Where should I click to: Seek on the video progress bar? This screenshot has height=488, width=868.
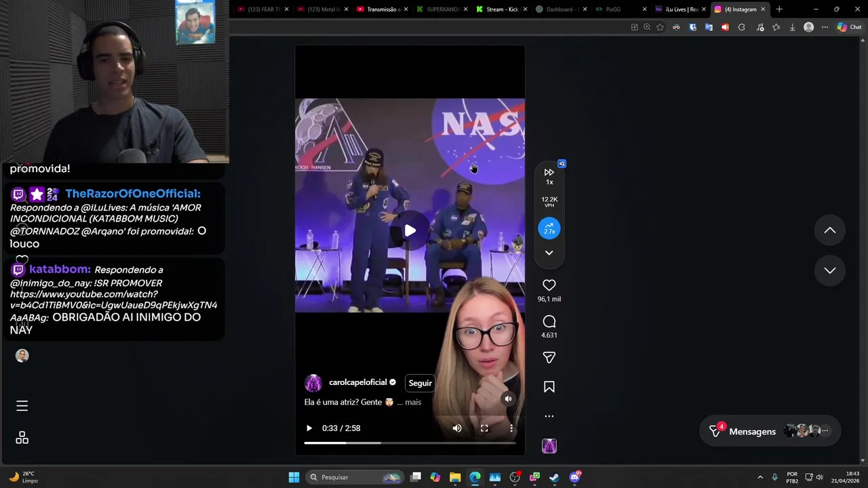click(x=410, y=443)
